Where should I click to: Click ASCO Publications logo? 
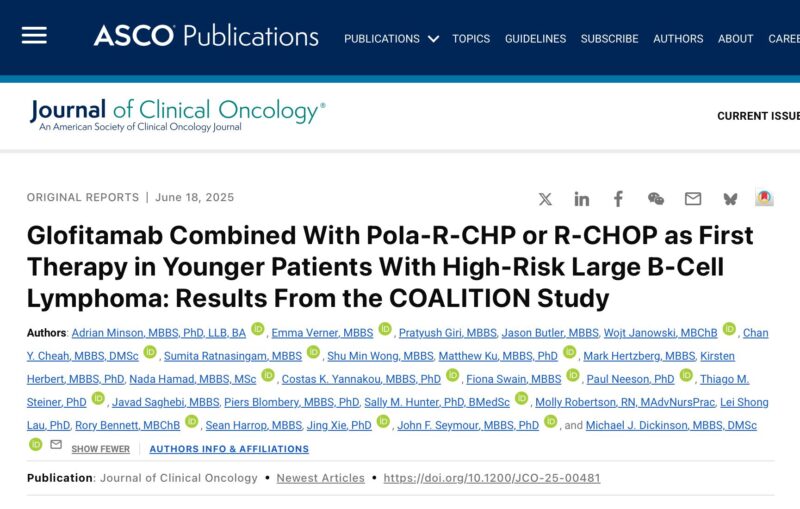pos(206,36)
